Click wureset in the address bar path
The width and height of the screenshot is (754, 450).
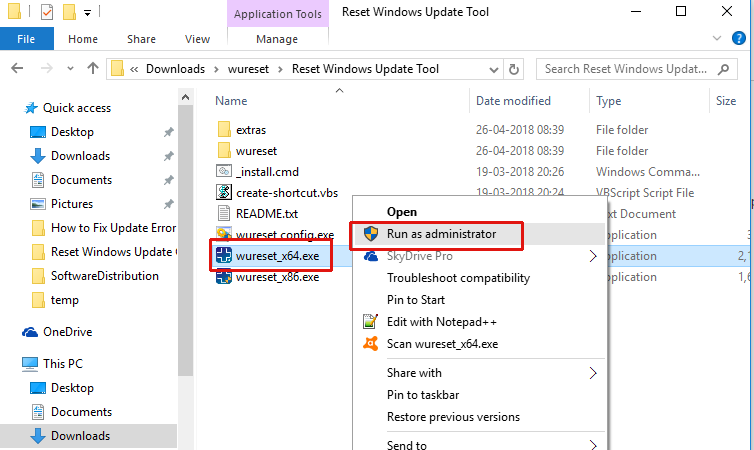(x=248, y=69)
